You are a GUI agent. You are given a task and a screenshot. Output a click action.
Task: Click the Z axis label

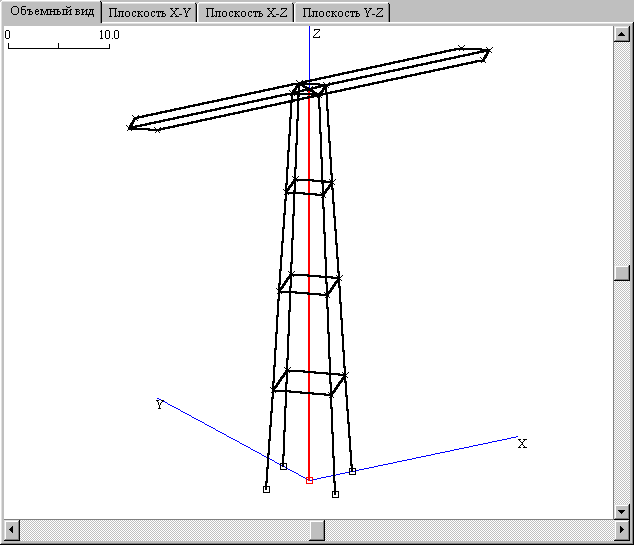317,34
